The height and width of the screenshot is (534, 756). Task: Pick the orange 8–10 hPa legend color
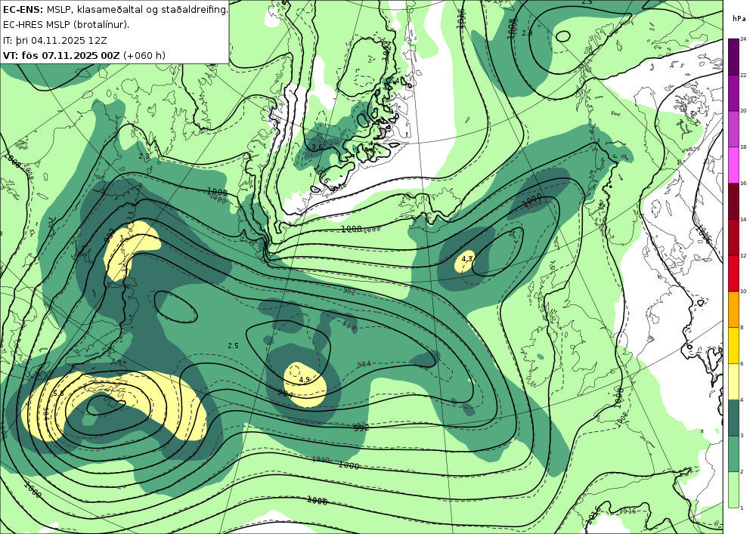pos(734,309)
